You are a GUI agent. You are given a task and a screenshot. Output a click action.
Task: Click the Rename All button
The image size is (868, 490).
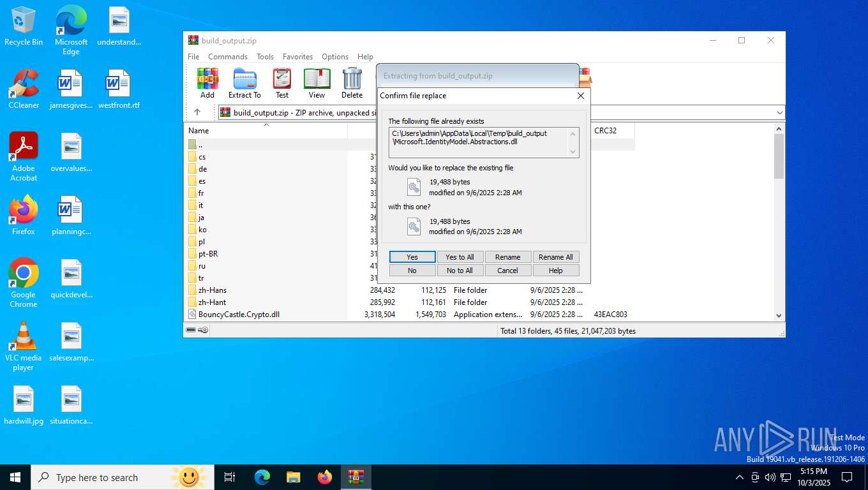(556, 257)
